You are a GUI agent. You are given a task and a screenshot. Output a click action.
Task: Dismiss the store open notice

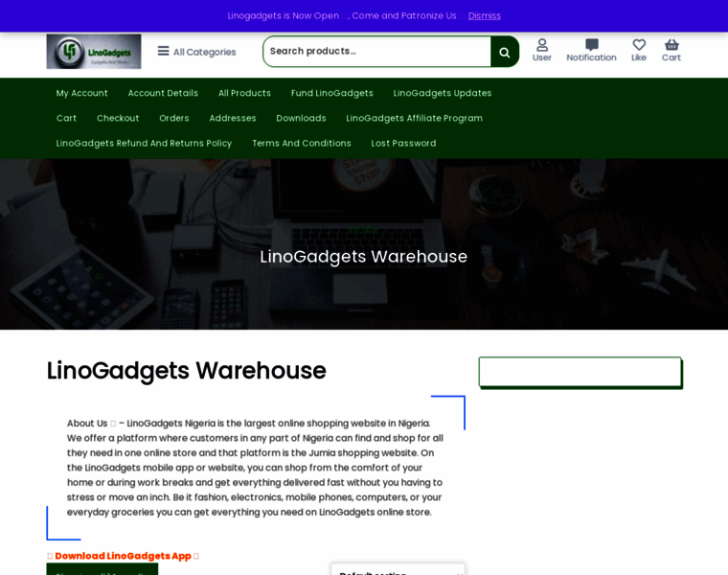(x=485, y=15)
